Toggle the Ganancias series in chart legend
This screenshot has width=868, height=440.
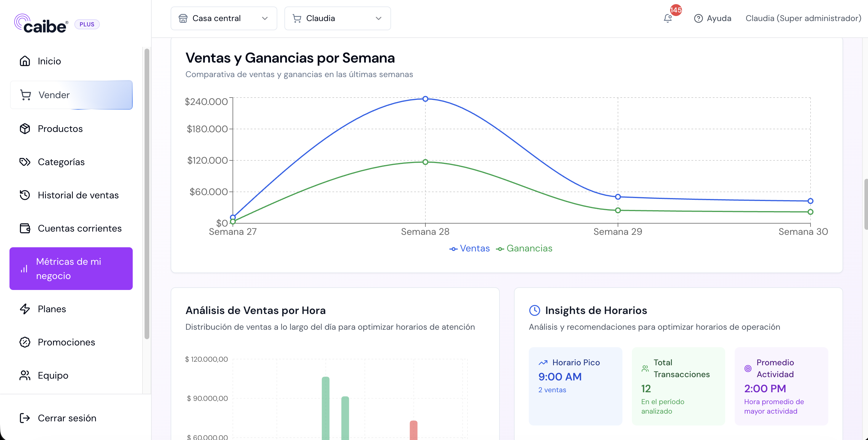[x=524, y=248]
